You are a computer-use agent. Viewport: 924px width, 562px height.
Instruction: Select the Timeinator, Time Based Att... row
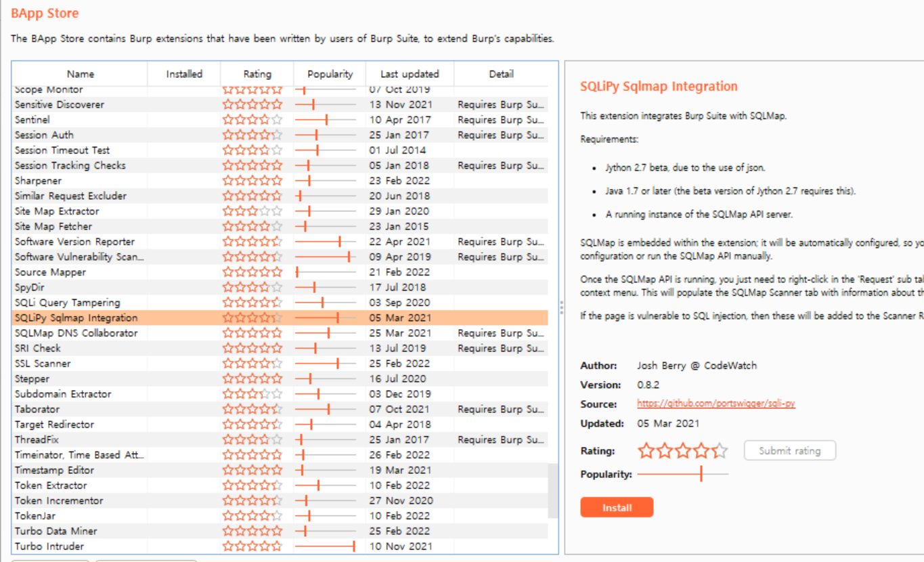tap(280, 454)
